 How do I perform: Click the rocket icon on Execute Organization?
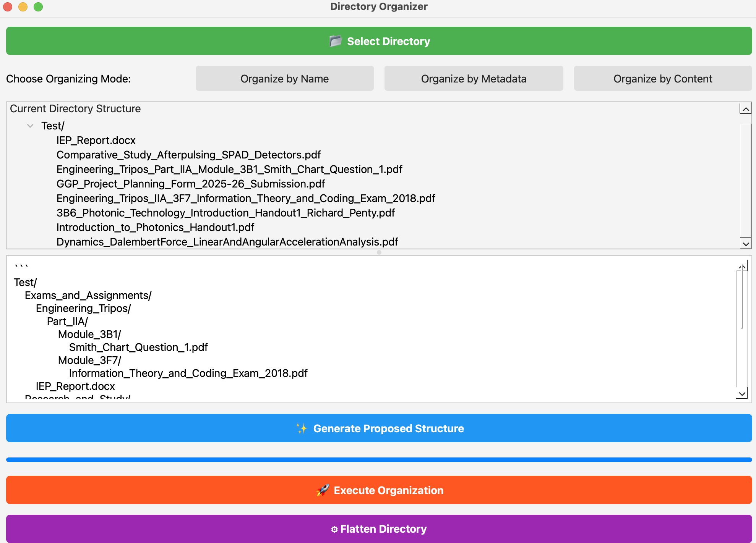(x=323, y=490)
